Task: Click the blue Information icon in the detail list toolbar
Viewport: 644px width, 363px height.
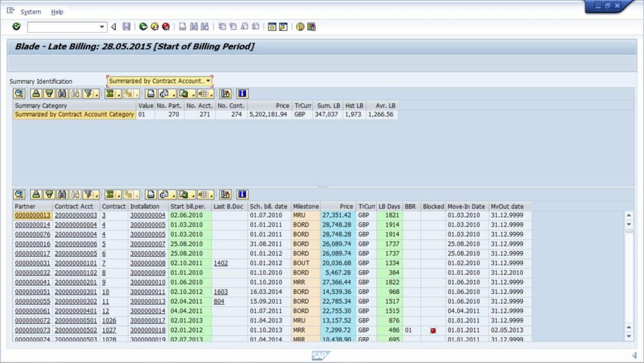Action: click(x=242, y=194)
